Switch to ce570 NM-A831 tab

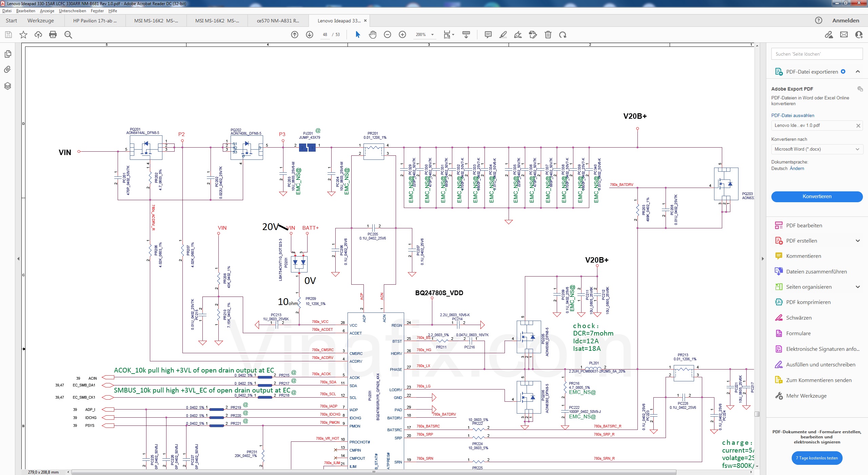[278, 21]
